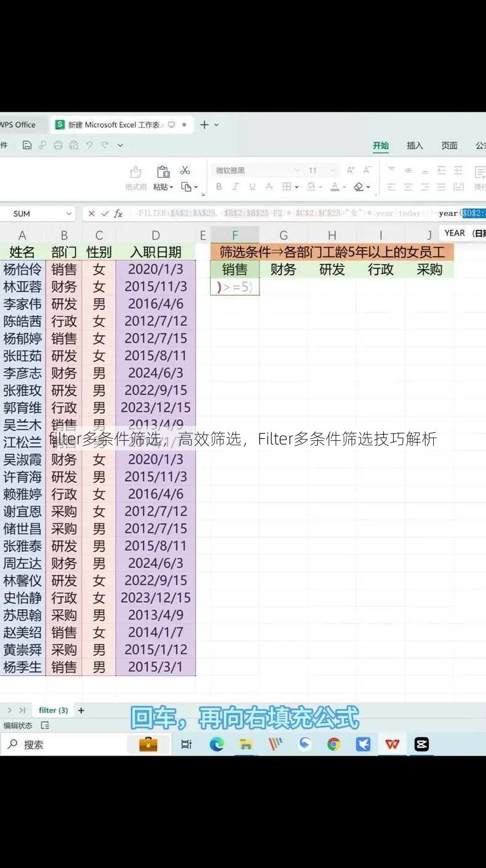Increase font size with A+ button
Screen dimensions: 486x868
coord(351,170)
